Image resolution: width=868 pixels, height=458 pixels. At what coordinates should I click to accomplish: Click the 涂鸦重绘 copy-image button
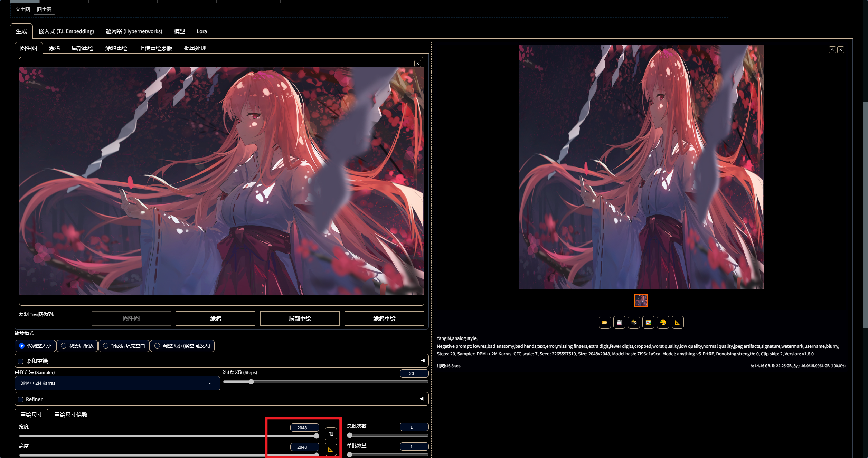(x=384, y=318)
